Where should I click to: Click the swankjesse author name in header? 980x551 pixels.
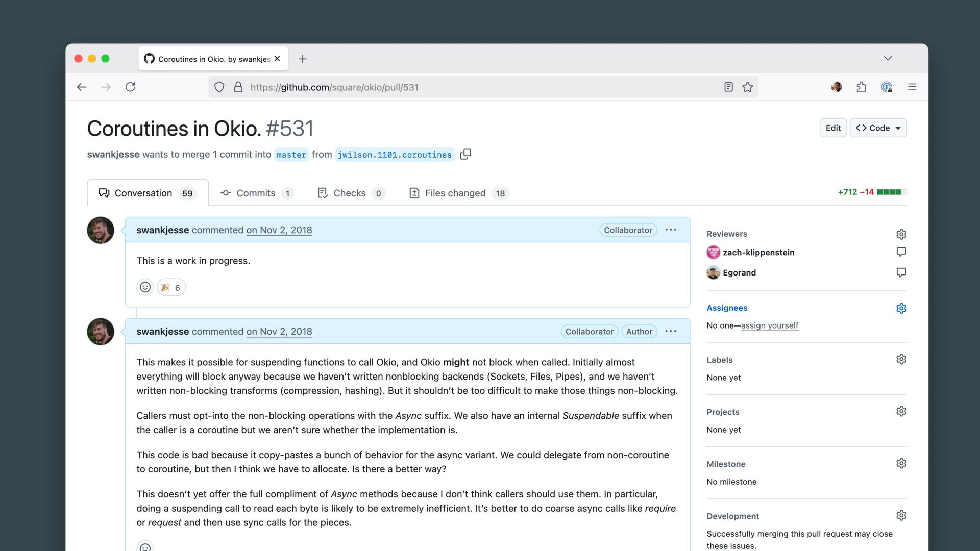[x=113, y=154]
